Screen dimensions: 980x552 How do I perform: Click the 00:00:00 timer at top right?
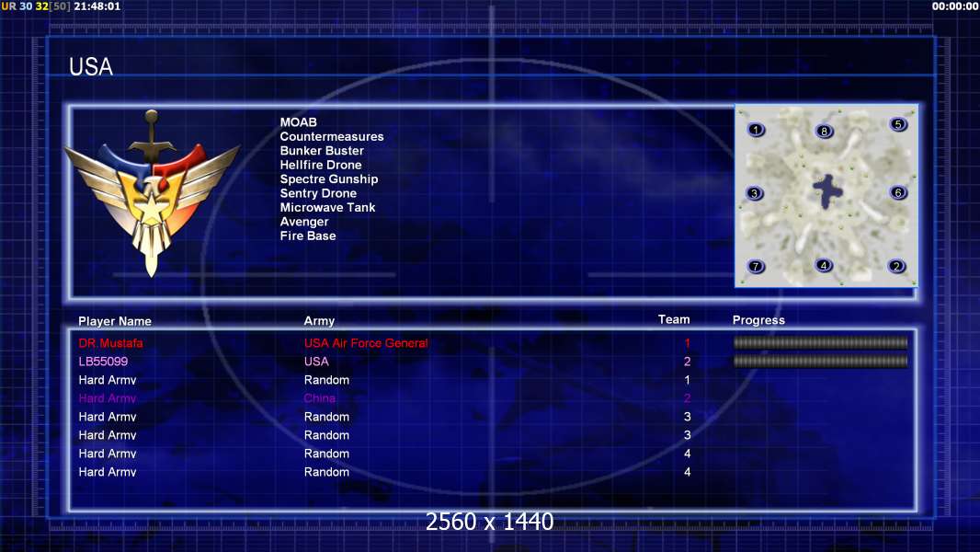[x=955, y=6]
